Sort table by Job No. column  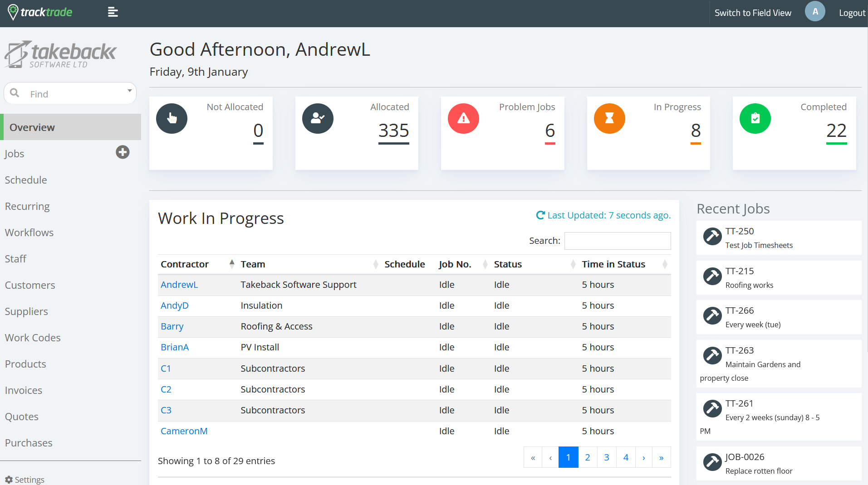click(463, 264)
